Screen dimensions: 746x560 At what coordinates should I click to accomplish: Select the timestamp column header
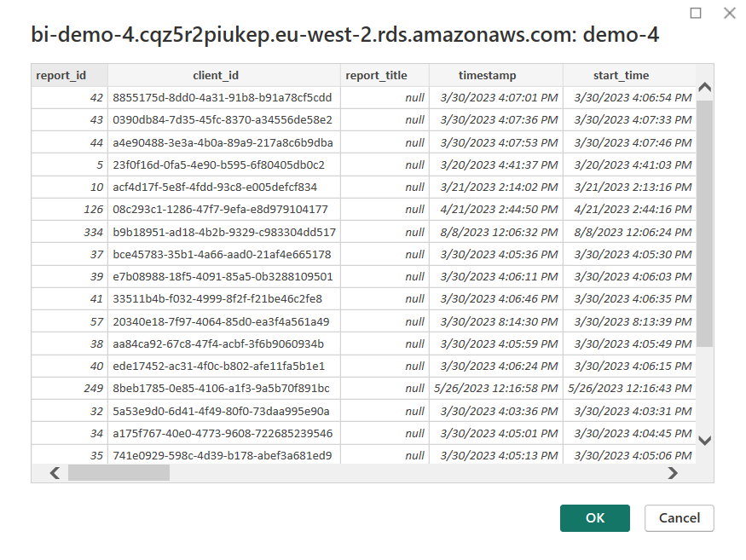click(x=487, y=75)
